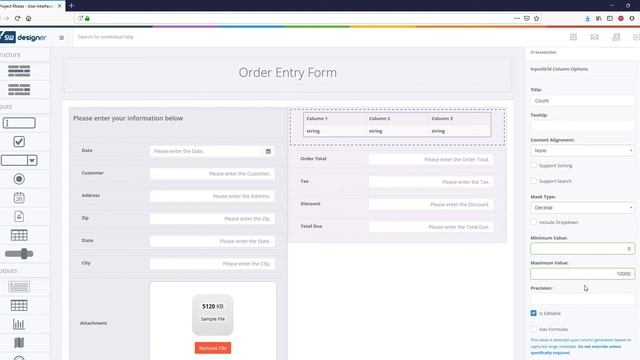Click the Zip input field
Screen dimensions: 640x360
(212, 219)
